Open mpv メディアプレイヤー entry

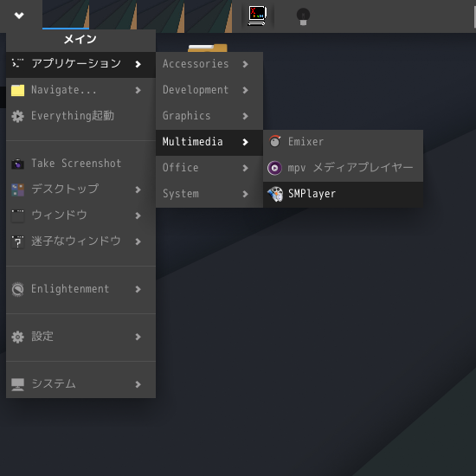pos(343,168)
